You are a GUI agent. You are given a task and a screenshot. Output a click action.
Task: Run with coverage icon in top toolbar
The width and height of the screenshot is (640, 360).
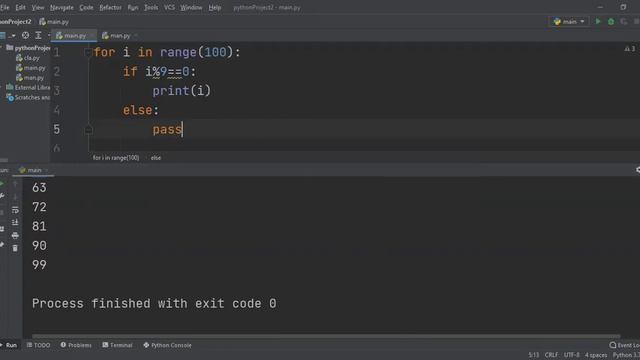coord(624,21)
